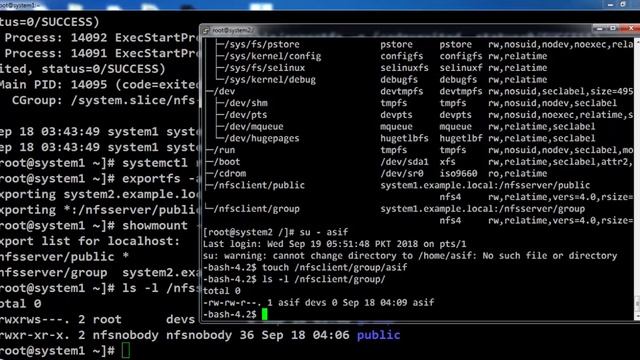640x360 pixels.
Task: Click the /dev/shm mount entry
Action: point(246,103)
